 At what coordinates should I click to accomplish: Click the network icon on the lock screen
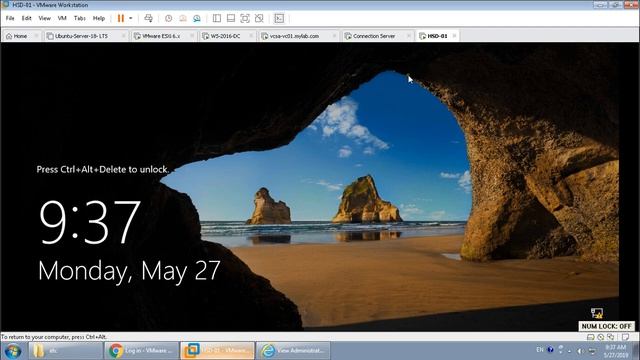click(x=597, y=313)
